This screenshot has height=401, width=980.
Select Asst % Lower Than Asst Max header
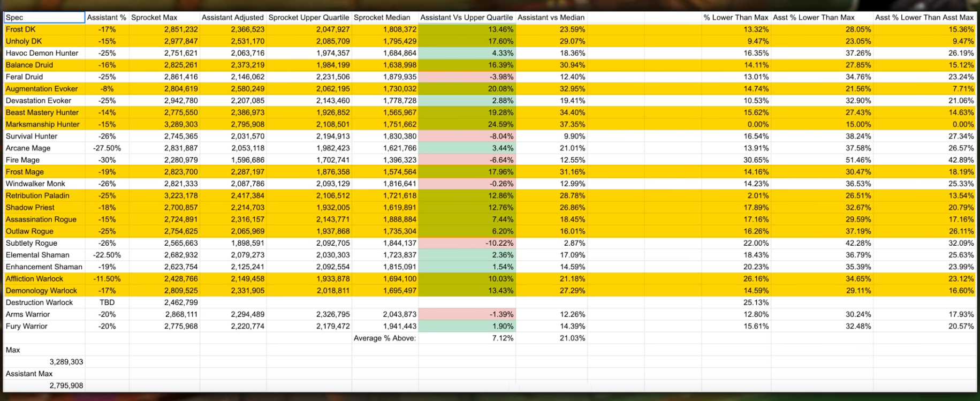coord(924,17)
